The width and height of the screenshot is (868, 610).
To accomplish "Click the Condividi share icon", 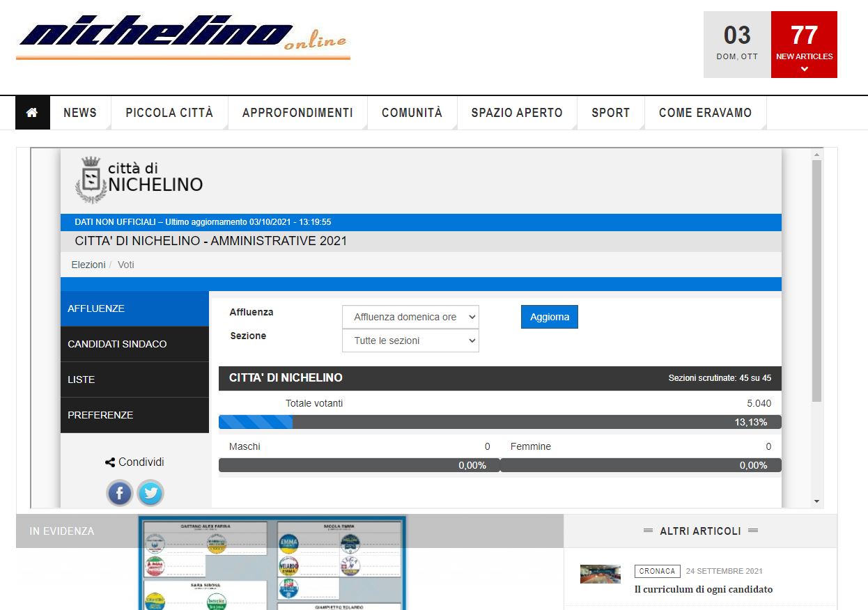I will point(110,462).
